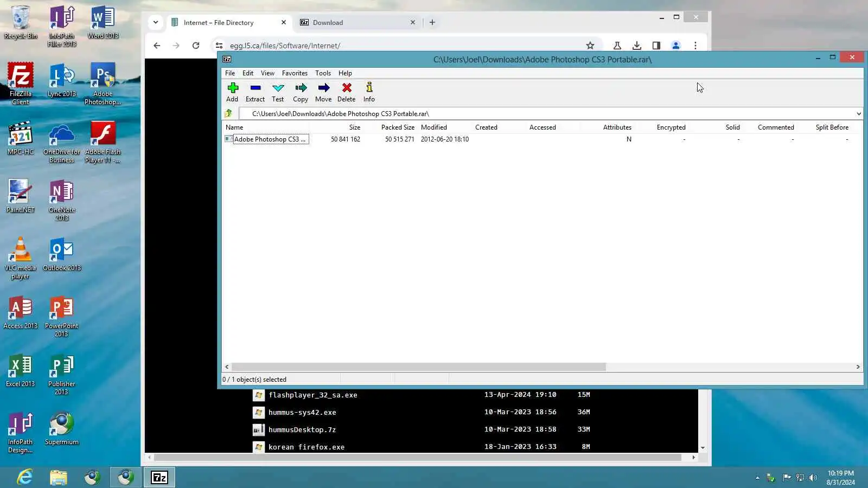View site information icon in address bar
Image resolution: width=868 pixels, height=488 pixels.
219,46
